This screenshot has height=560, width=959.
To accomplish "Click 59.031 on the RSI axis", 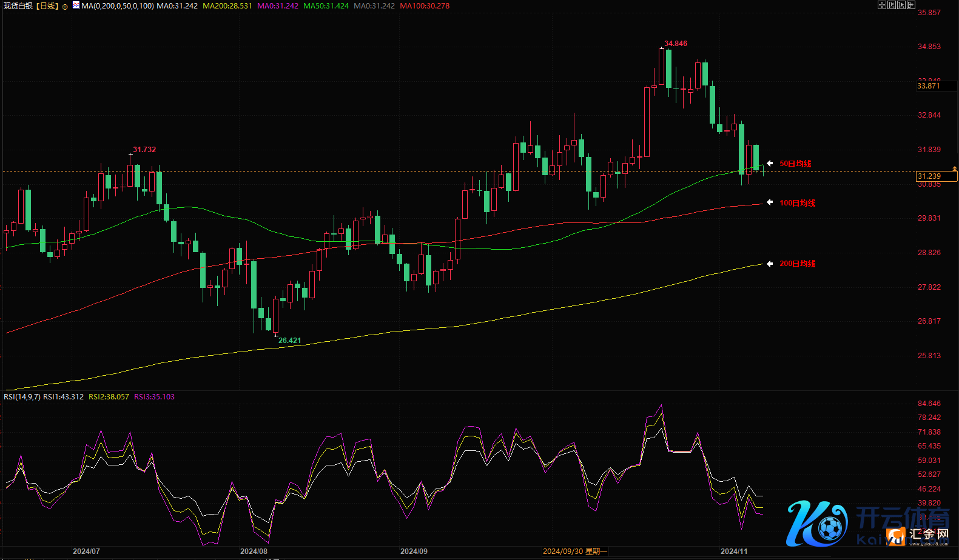I will pyautogui.click(x=929, y=461).
